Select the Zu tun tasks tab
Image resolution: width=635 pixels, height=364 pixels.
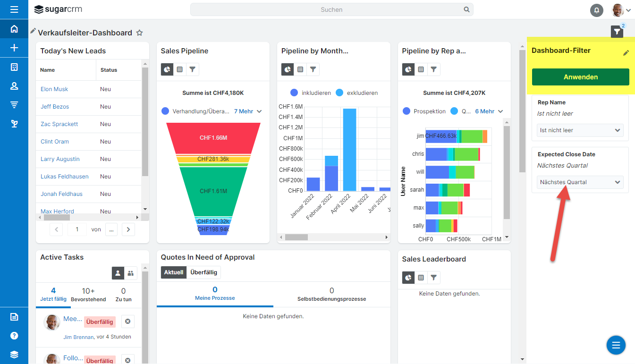click(124, 294)
